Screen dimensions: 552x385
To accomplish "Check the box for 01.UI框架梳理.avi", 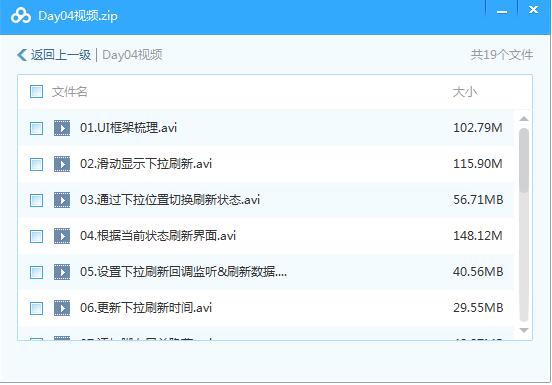I will pyautogui.click(x=37, y=128).
